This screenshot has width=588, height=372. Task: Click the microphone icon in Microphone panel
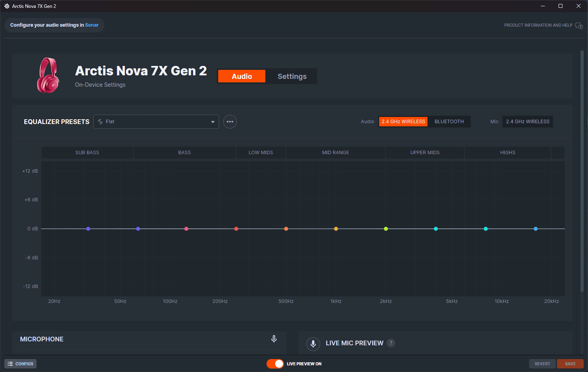[x=274, y=339]
